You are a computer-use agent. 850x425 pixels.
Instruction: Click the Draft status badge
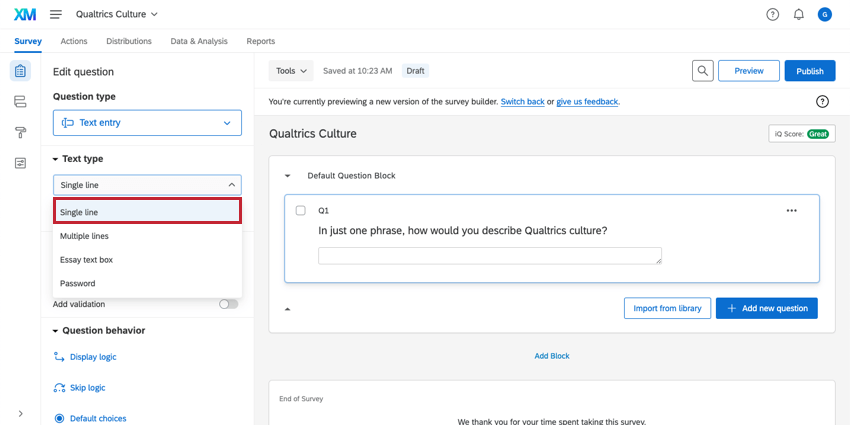[x=415, y=71]
